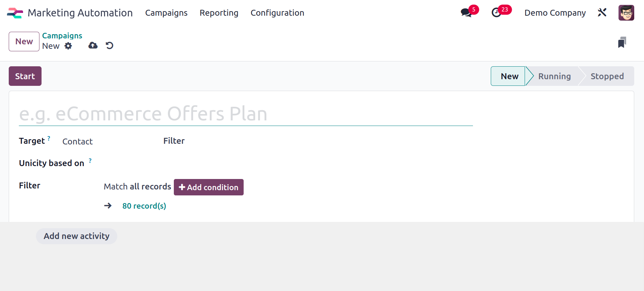Click the bookmark icon at top right
Viewport: 644px width, 291px height.
[622, 42]
